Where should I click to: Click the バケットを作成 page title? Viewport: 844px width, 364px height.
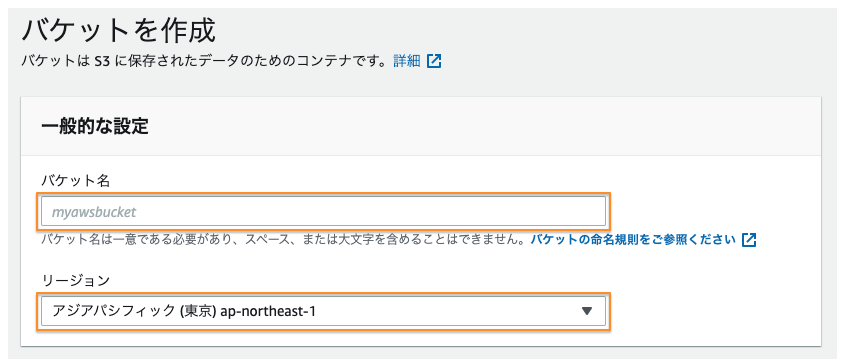(x=118, y=30)
